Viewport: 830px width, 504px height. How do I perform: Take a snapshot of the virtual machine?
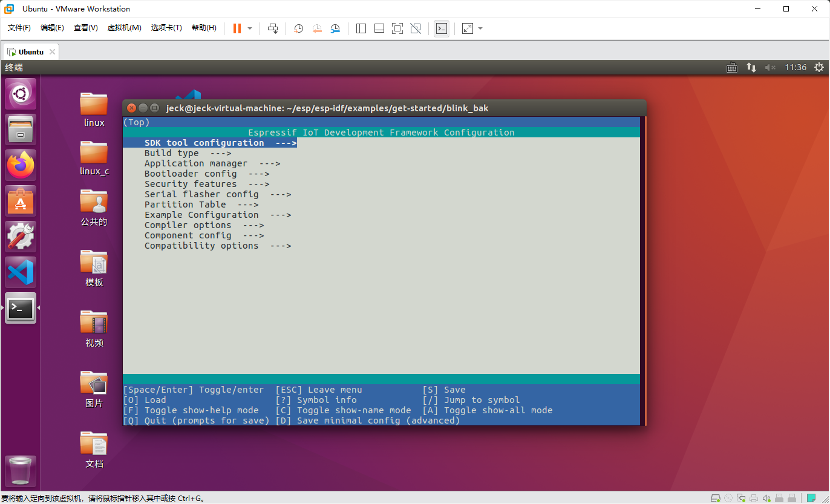point(299,28)
